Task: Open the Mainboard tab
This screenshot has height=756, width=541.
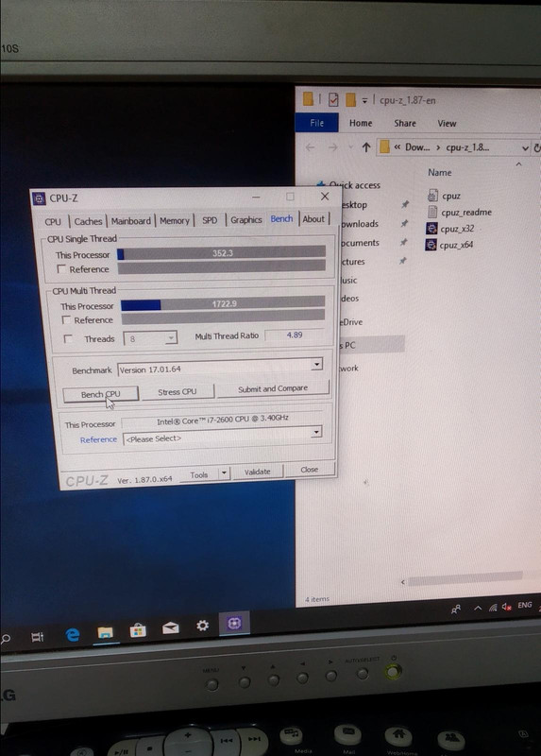Action: (x=130, y=221)
